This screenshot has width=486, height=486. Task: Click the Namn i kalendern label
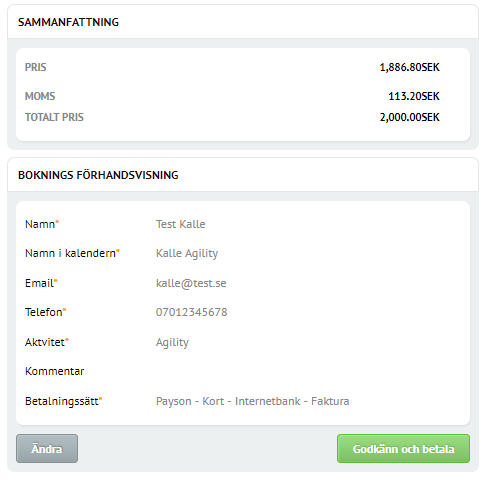pyautogui.click(x=72, y=253)
